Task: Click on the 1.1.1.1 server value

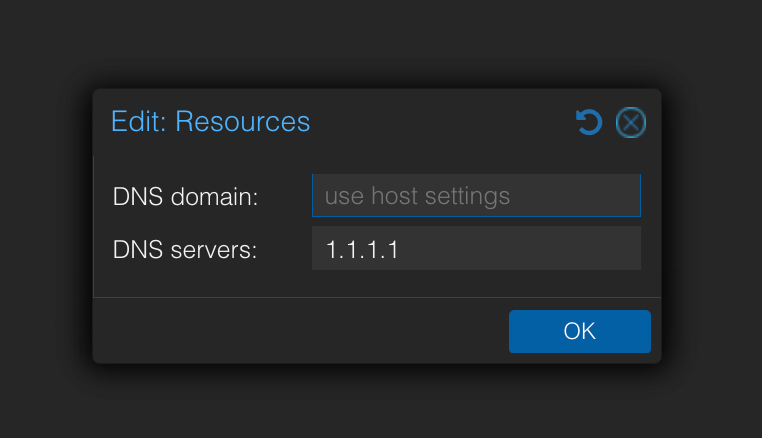Action: click(362, 248)
